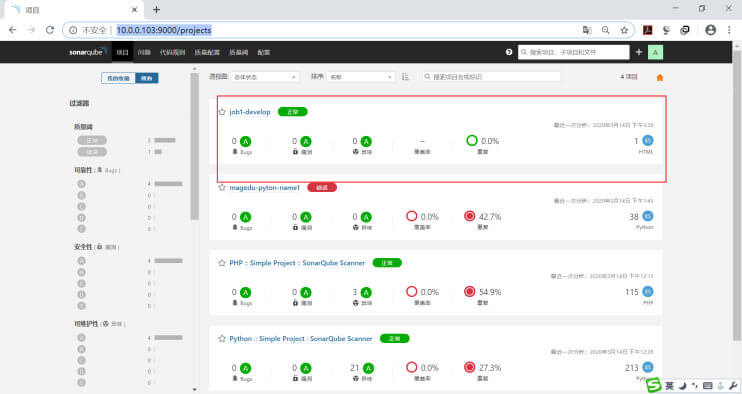Image resolution: width=742 pixels, height=394 pixels.
Task: Open the Issues tab in navbar
Action: pyautogui.click(x=144, y=52)
